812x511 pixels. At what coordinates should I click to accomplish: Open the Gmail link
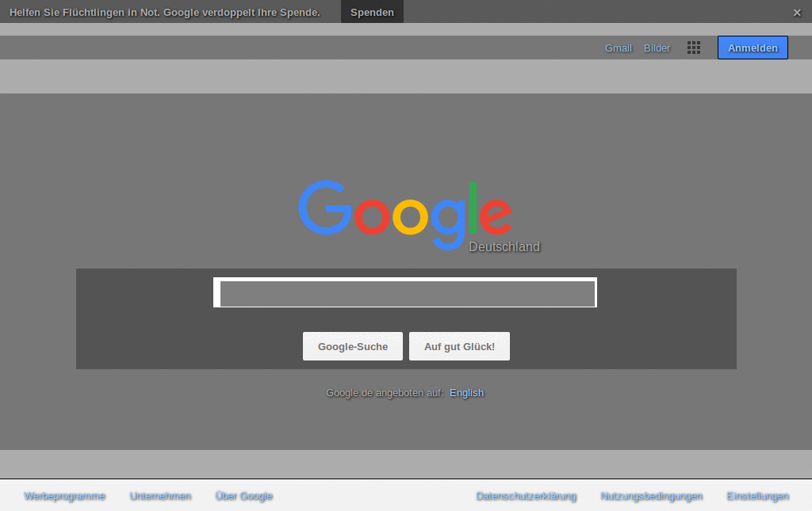click(619, 48)
